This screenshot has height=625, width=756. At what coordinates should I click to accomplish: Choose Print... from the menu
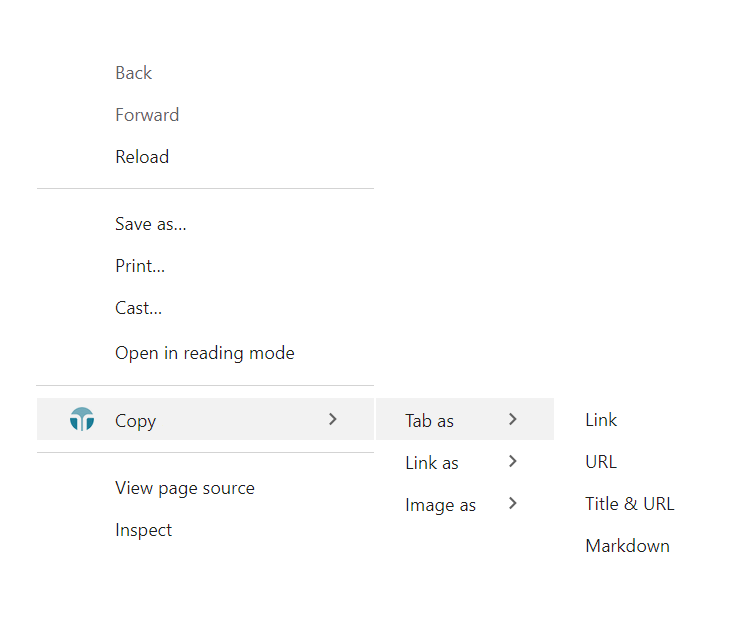click(140, 266)
